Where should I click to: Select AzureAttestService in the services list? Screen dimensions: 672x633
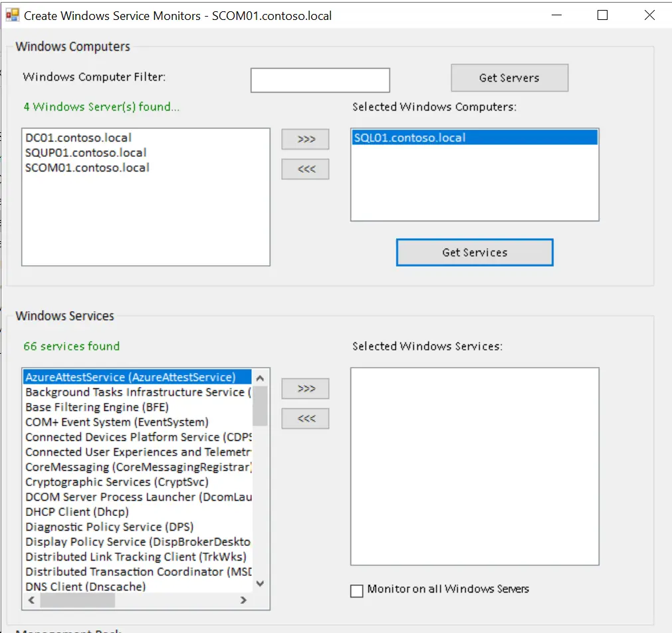click(x=130, y=378)
